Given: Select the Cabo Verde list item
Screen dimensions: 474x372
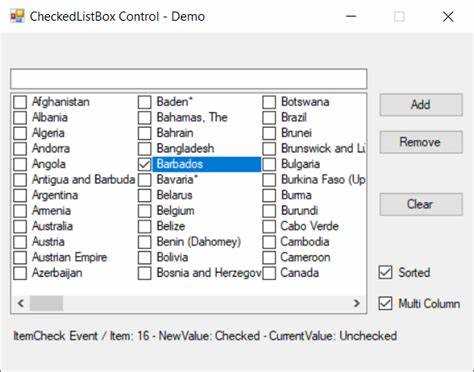Looking at the screenshot, I should click(x=310, y=226).
